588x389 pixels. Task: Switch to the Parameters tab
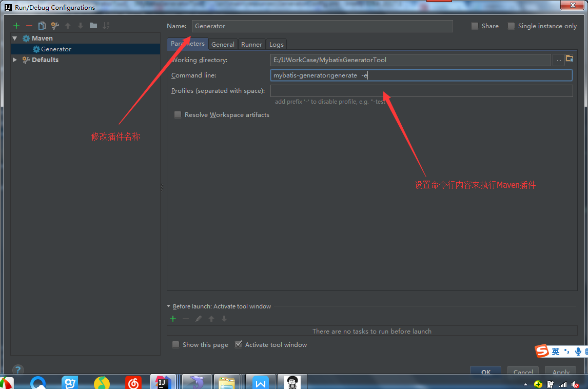point(187,44)
